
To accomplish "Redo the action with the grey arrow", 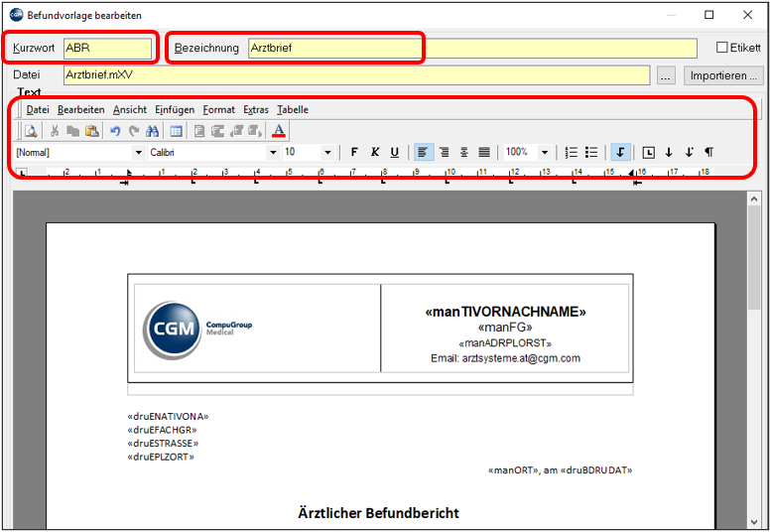I will pos(134,131).
